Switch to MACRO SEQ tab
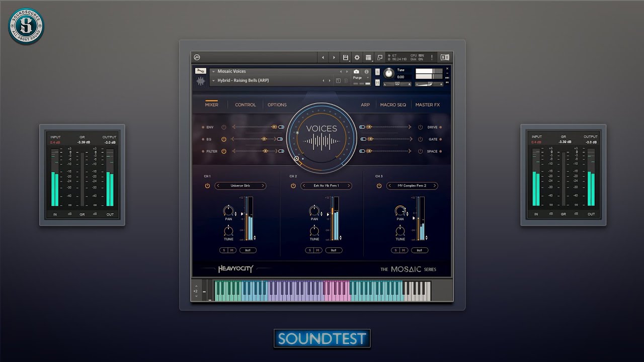The height and width of the screenshot is (362, 644). (393, 105)
